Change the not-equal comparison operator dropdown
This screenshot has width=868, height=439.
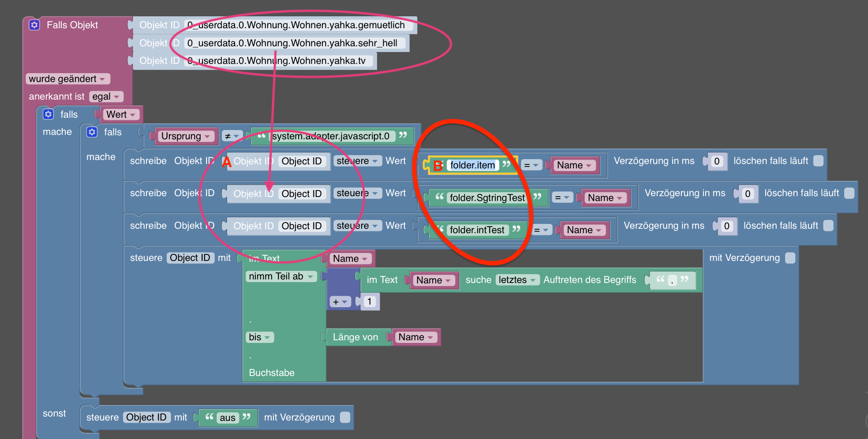tap(232, 136)
